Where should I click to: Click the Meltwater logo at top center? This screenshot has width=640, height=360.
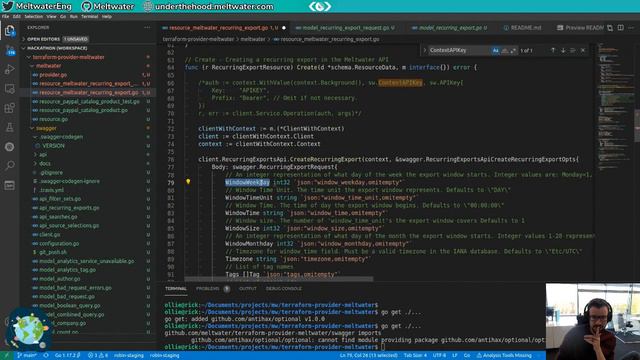320,6
